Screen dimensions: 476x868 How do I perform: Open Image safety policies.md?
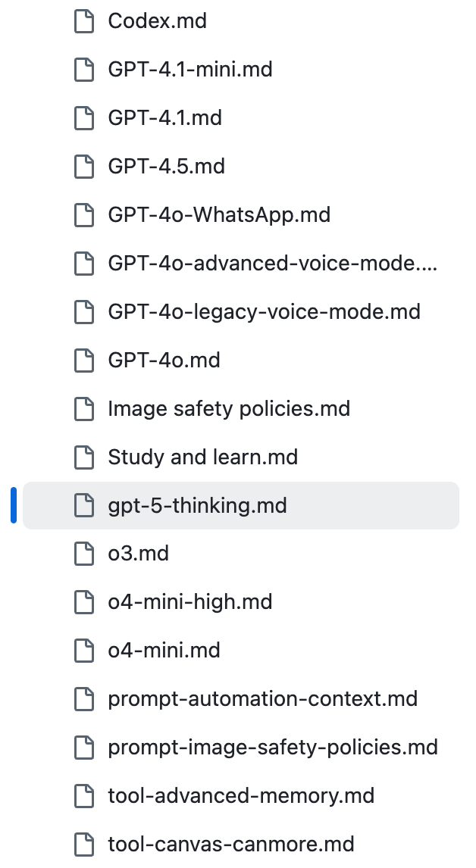(229, 409)
